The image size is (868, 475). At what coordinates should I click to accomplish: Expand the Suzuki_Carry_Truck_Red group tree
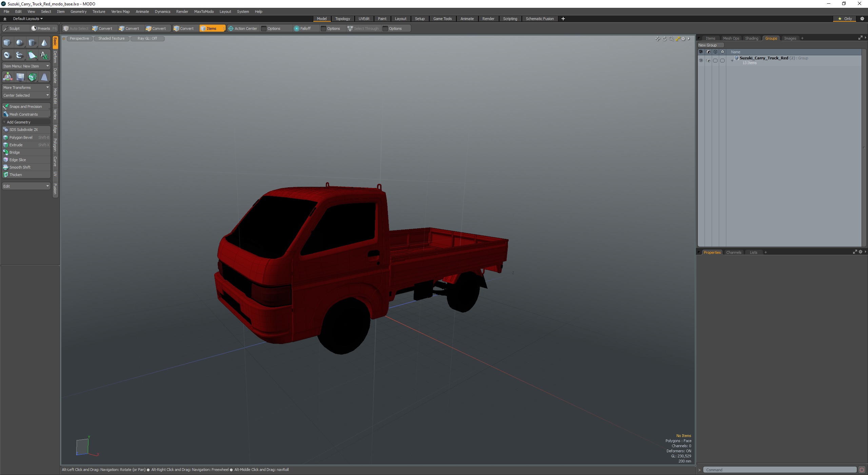coord(732,60)
